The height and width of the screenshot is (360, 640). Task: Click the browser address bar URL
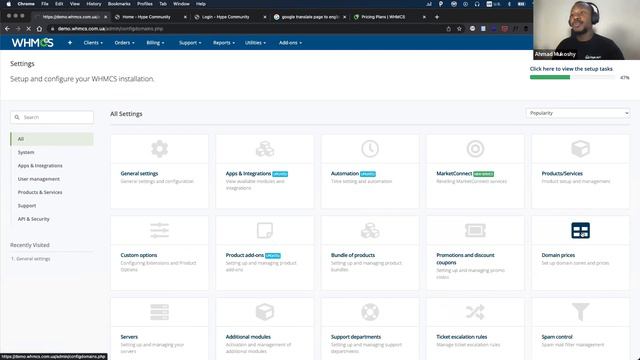tap(110, 29)
